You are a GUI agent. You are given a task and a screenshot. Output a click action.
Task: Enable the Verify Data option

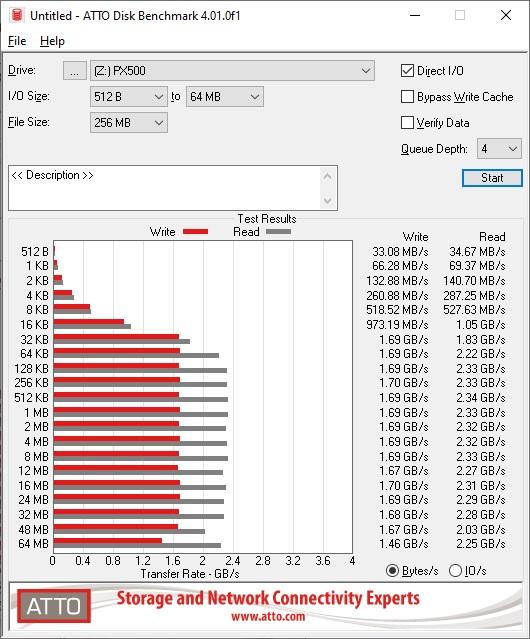click(407, 123)
